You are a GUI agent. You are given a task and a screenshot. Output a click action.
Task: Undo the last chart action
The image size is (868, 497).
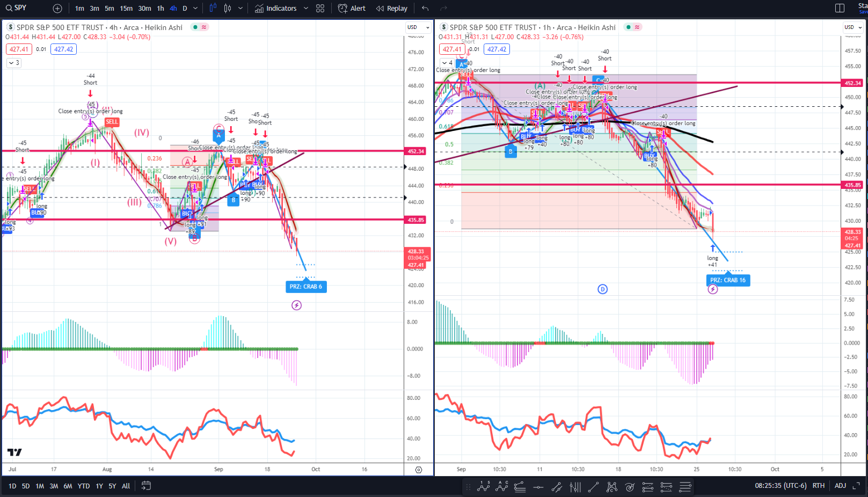point(425,9)
